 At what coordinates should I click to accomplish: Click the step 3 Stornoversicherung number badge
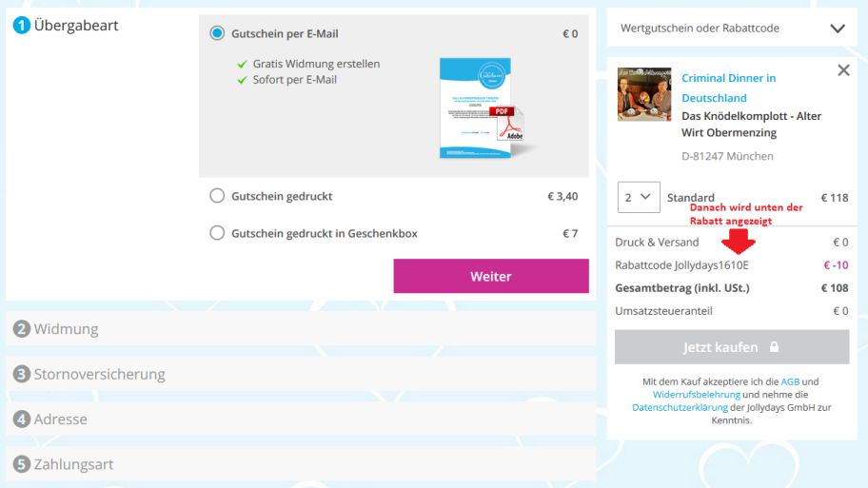20,374
